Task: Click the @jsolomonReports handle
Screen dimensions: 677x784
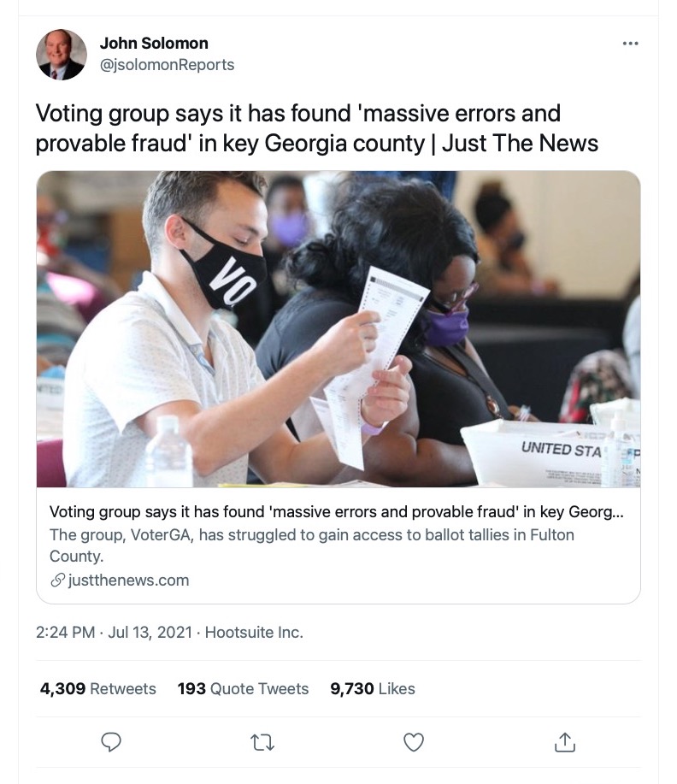Action: (167, 65)
